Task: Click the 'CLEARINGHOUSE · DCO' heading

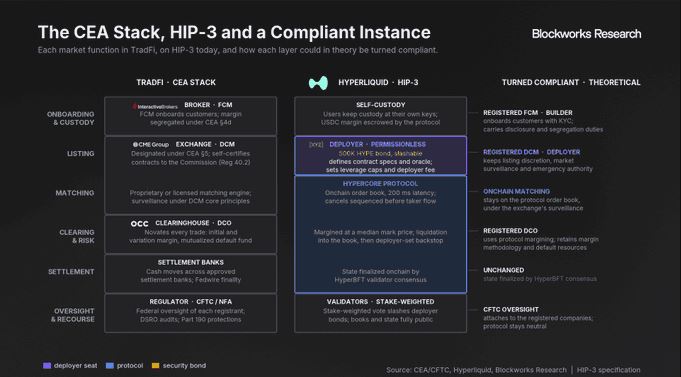Action: [x=193, y=223]
